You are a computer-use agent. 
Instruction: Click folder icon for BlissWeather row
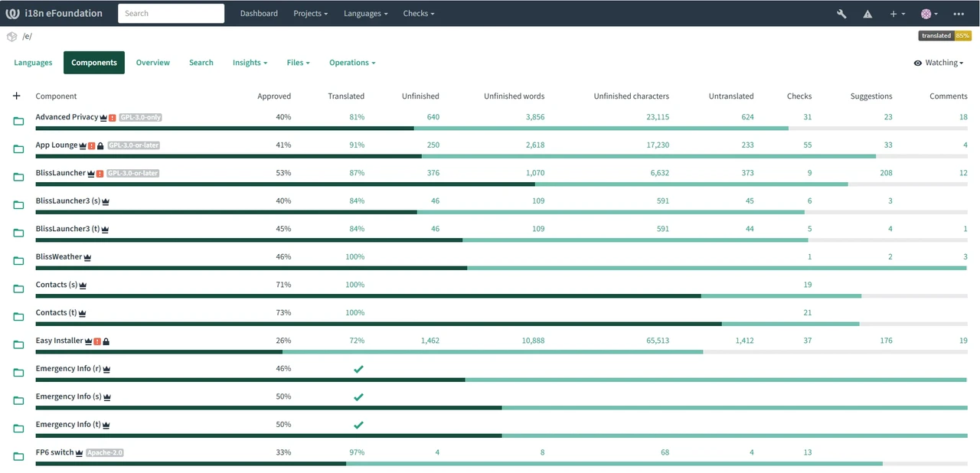click(x=18, y=261)
